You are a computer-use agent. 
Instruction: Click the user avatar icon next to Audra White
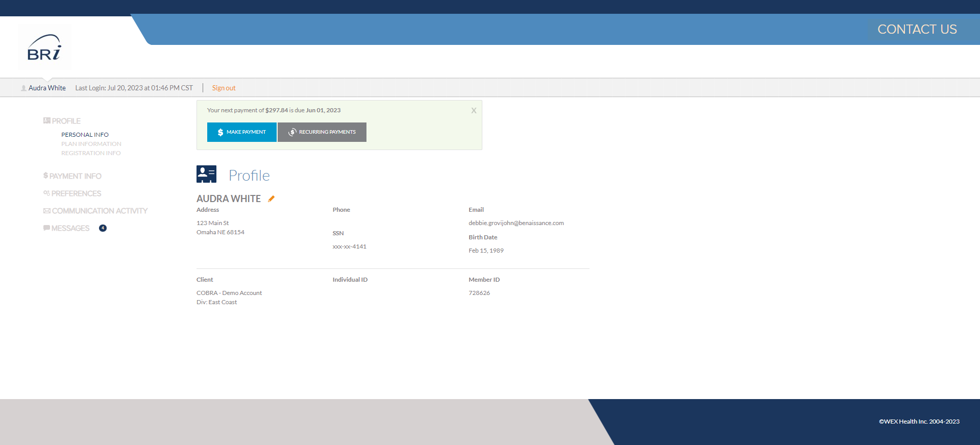23,88
